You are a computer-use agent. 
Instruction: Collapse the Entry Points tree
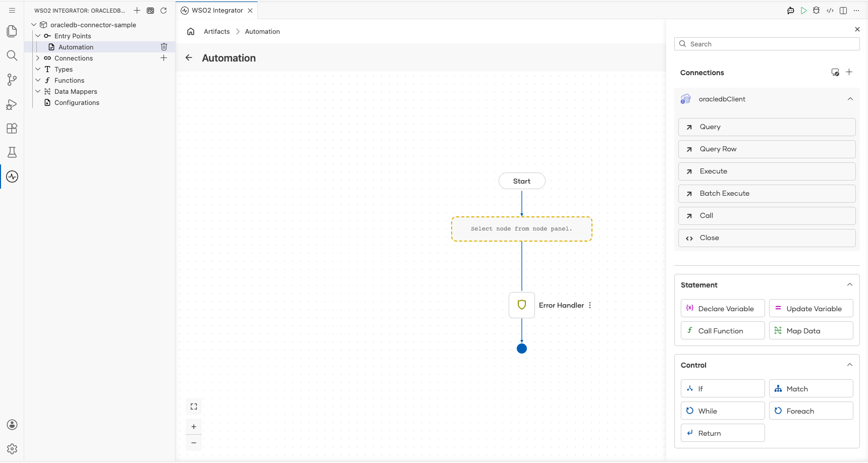(38, 36)
